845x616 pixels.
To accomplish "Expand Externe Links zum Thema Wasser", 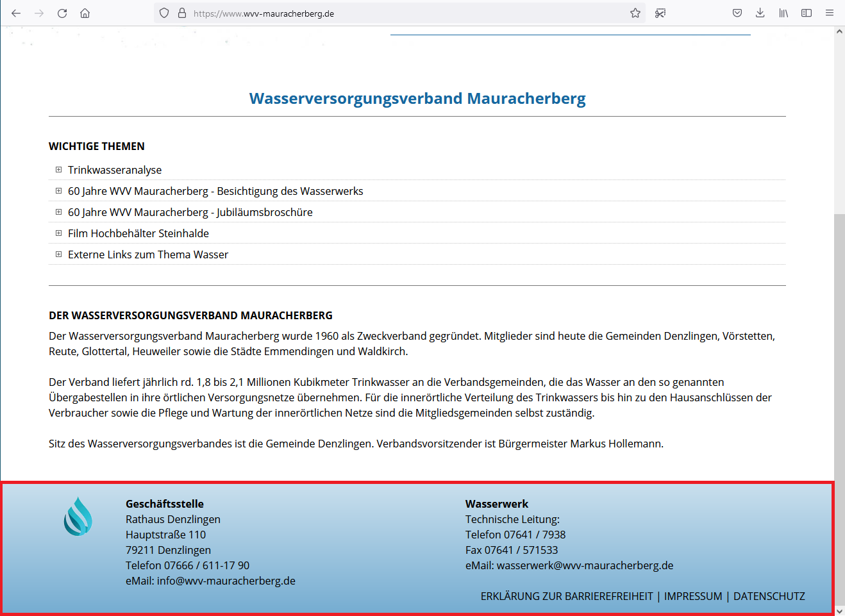I will point(148,254).
